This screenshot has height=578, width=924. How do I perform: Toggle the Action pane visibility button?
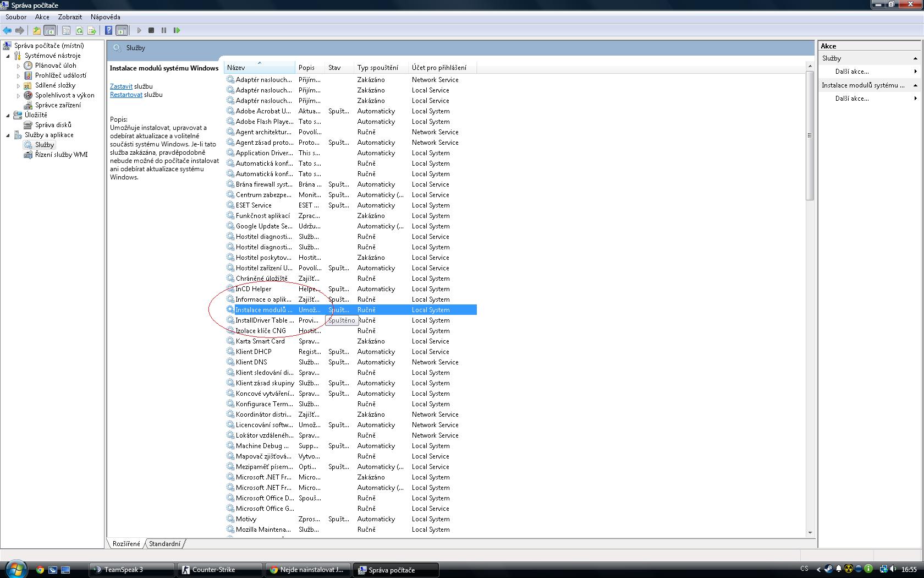click(122, 30)
